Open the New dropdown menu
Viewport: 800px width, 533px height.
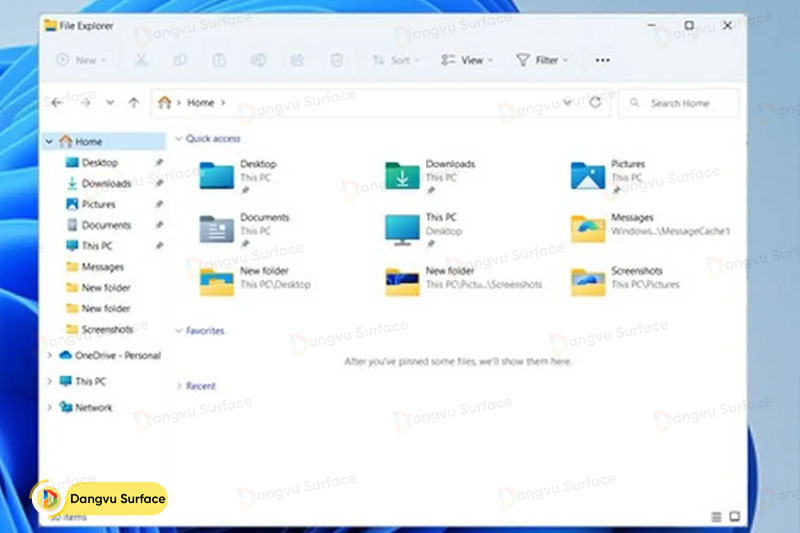[82, 60]
